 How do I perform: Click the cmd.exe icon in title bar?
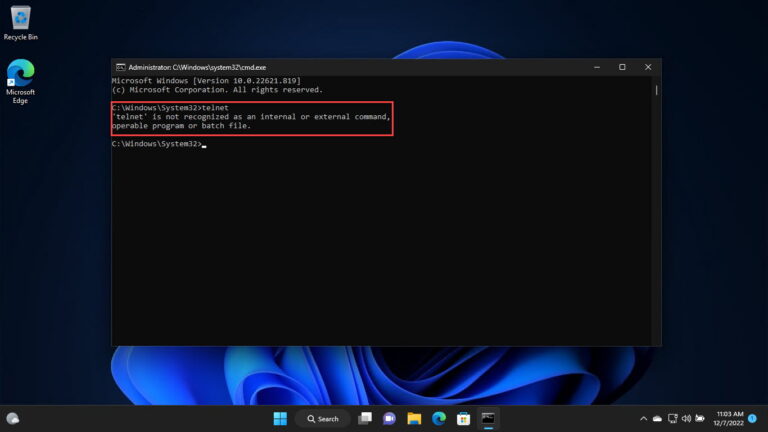coord(120,67)
